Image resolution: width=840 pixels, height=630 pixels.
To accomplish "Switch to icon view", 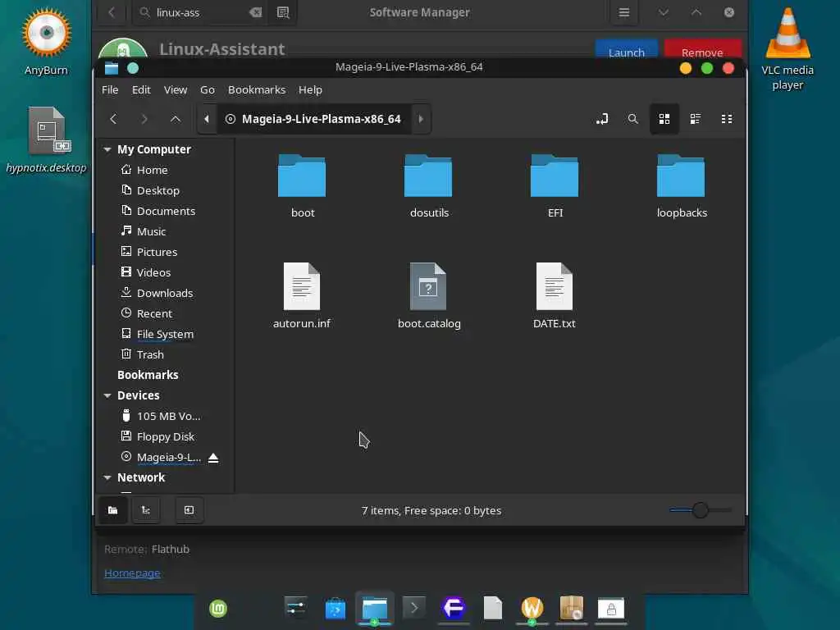I will 664,119.
